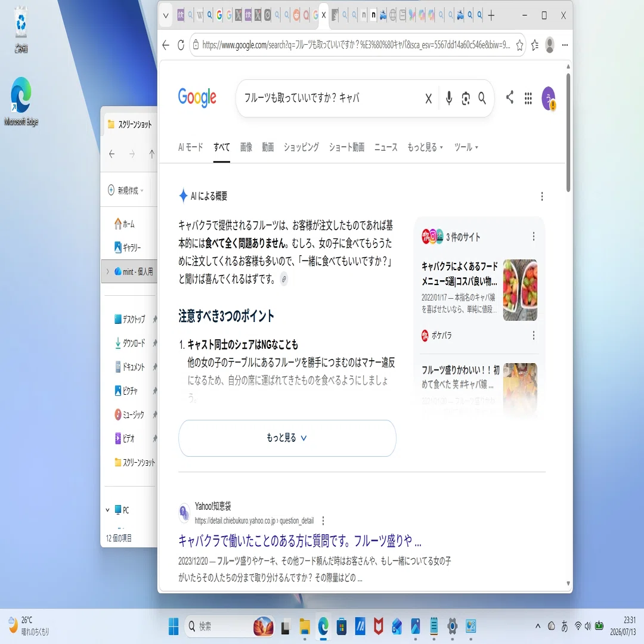The height and width of the screenshot is (644, 644).
Task: Open Yahoo!知恵袋 result three-dot menu
Action: 323,521
